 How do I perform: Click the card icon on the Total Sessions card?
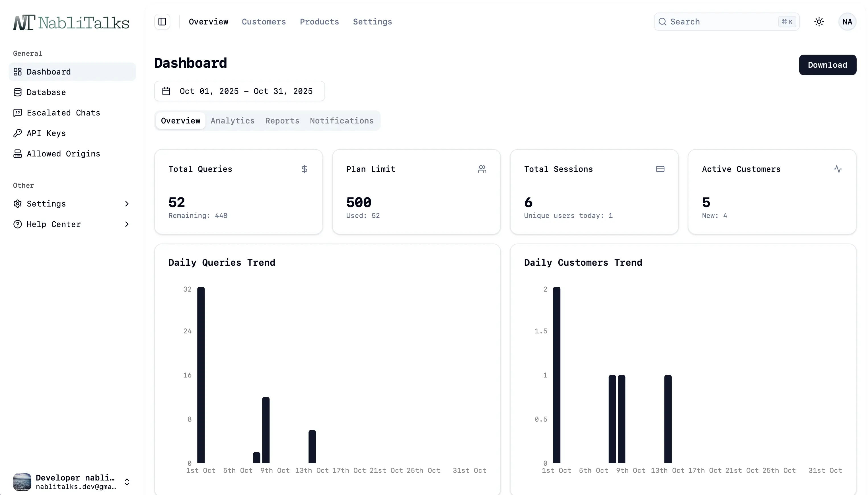coord(660,169)
